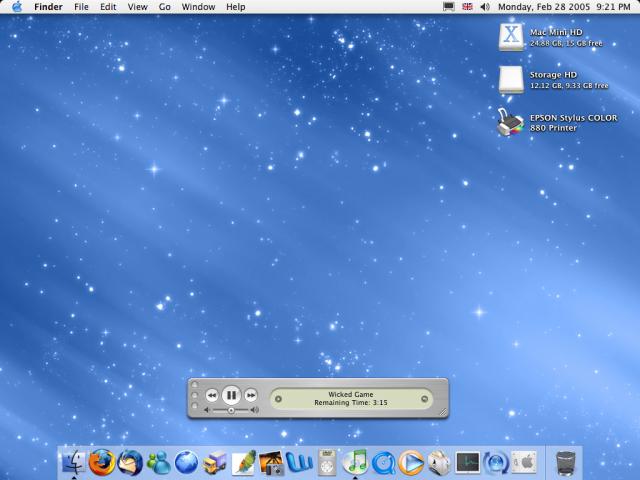Image resolution: width=640 pixels, height=480 pixels.
Task: Open System Preferences from the dock
Action: (x=524, y=463)
